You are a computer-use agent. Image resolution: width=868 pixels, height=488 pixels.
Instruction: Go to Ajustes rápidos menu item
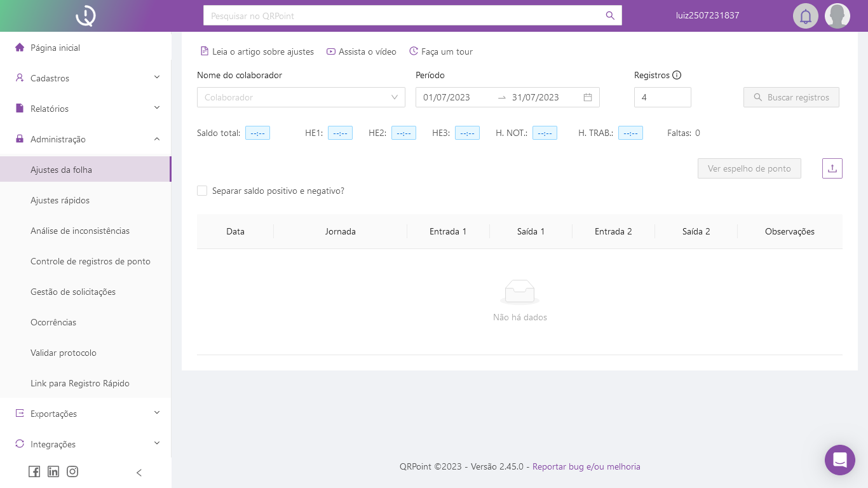coord(60,200)
